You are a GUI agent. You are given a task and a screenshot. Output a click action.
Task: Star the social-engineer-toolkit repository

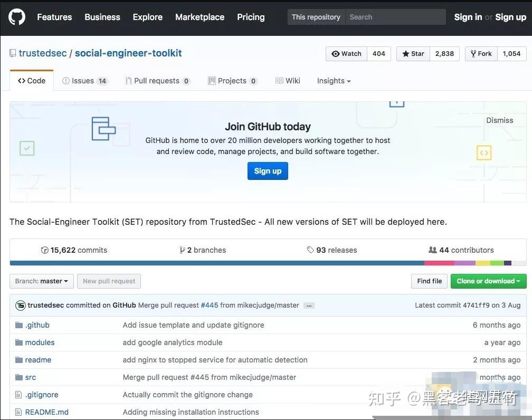tap(413, 54)
